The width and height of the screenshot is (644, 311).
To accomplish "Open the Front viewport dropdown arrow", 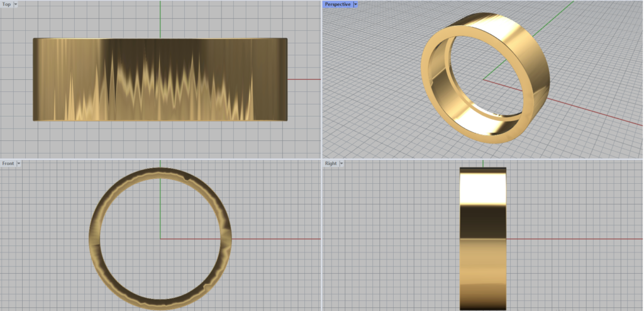I will tap(19, 164).
